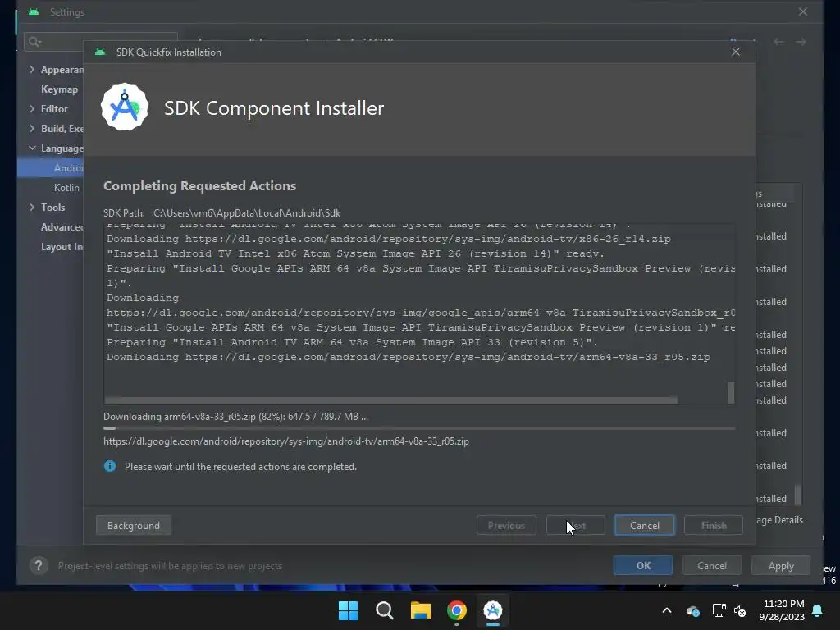Click the Completing Requested Actions heading
Viewport: 840px width, 630px height.
tap(200, 186)
